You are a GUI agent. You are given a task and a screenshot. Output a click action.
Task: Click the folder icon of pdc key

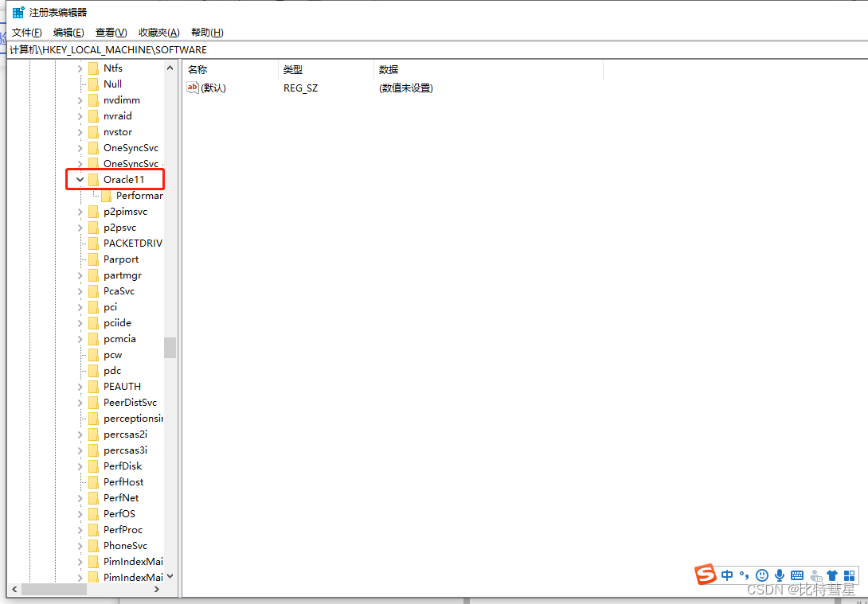coord(93,371)
